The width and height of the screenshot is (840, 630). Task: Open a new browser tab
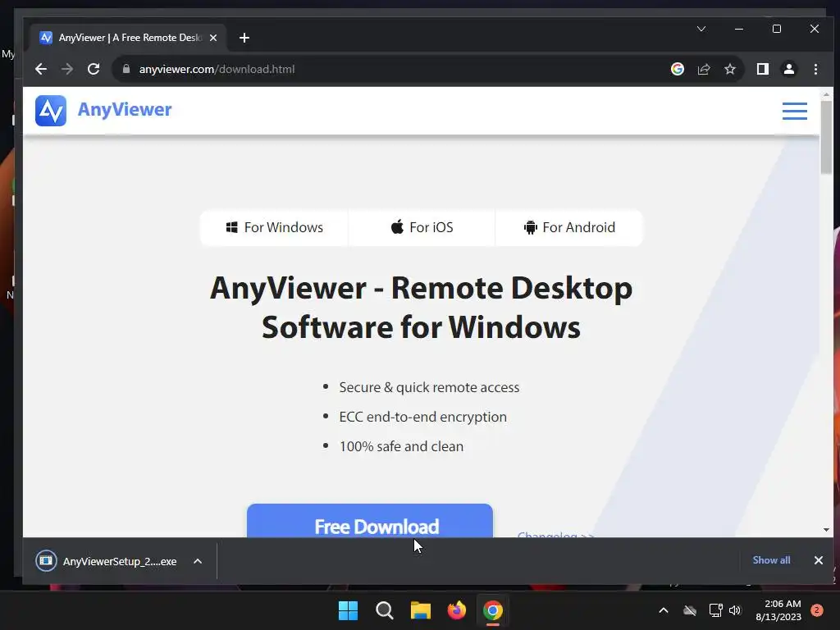point(244,38)
